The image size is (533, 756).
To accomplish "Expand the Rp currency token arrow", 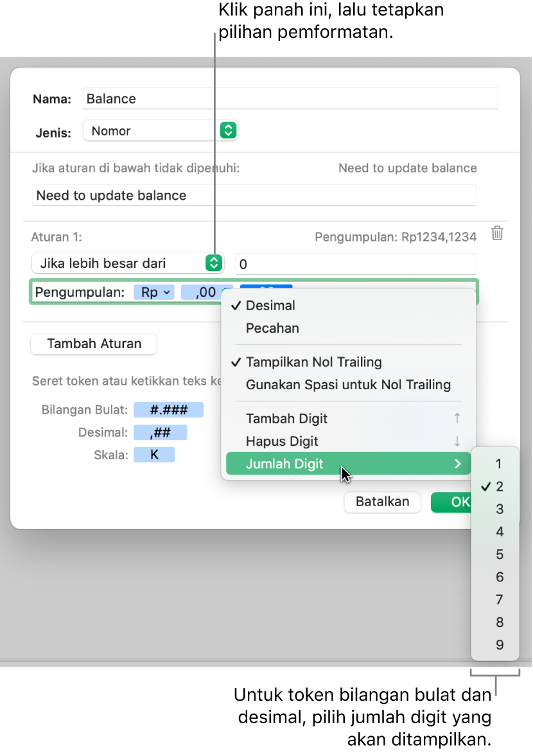I will (x=166, y=292).
